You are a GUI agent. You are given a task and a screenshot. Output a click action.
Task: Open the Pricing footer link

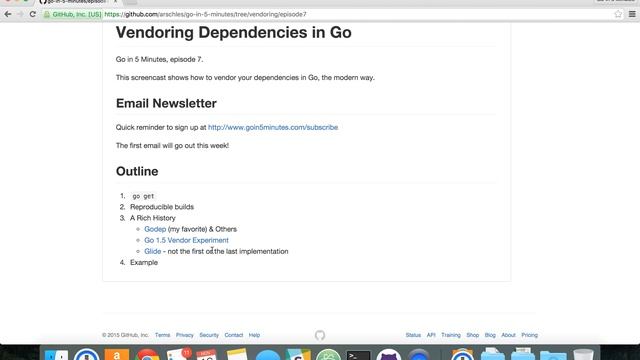pyautogui.click(x=530, y=335)
